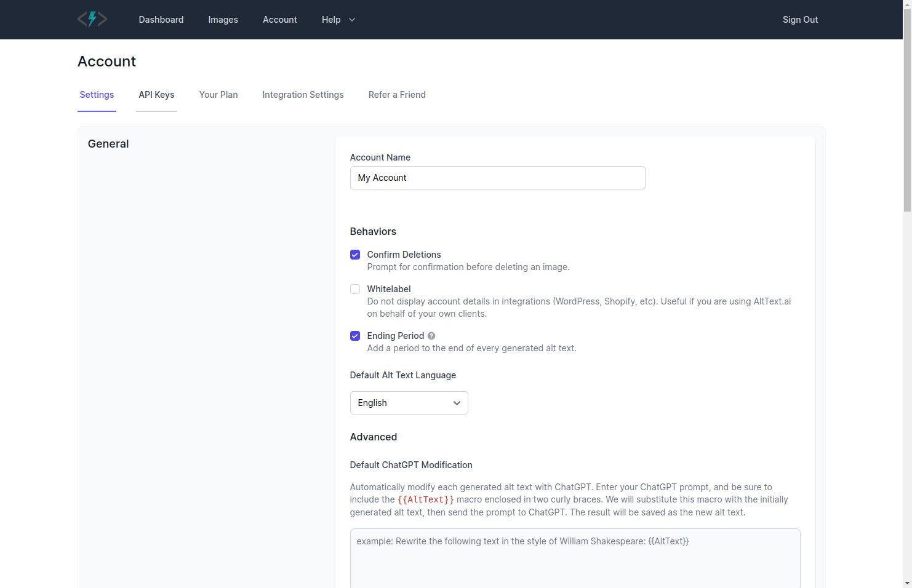Viewport: 912px width, 588px height.
Task: Uncheck the Ending Period checkbox
Action: pos(355,336)
